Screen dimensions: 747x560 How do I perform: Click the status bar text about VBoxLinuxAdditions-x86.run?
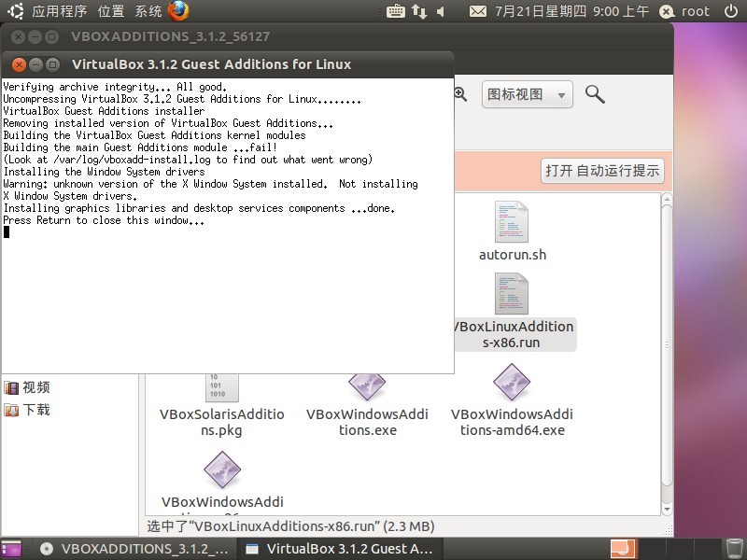point(290,526)
